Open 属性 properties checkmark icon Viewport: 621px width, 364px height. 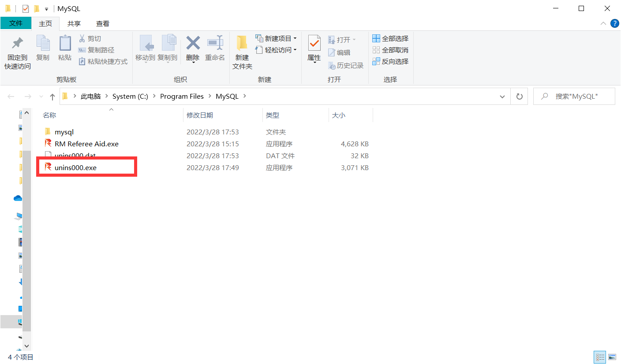coord(314,43)
